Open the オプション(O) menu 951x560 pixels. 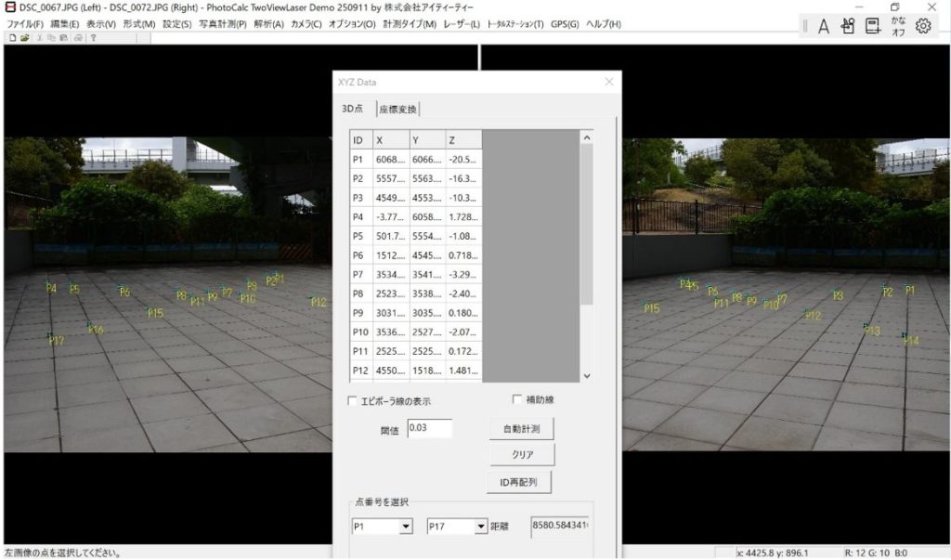pos(352,24)
